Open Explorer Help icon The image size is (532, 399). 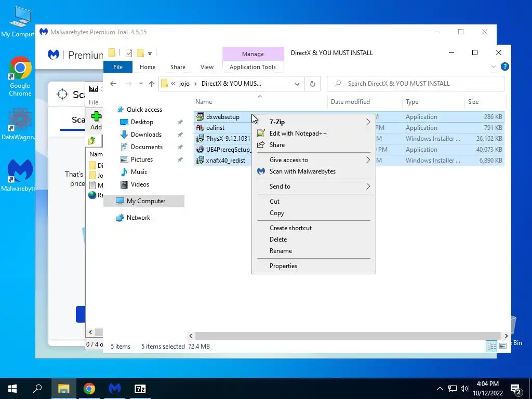pos(505,66)
